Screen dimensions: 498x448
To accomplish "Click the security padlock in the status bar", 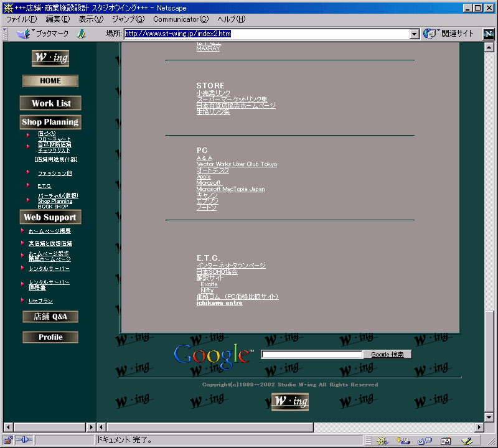I will [8, 440].
